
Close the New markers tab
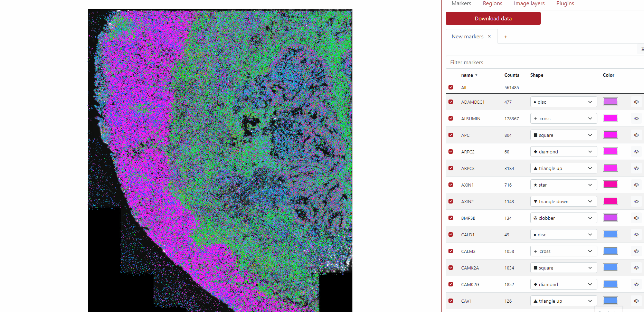pyautogui.click(x=489, y=36)
